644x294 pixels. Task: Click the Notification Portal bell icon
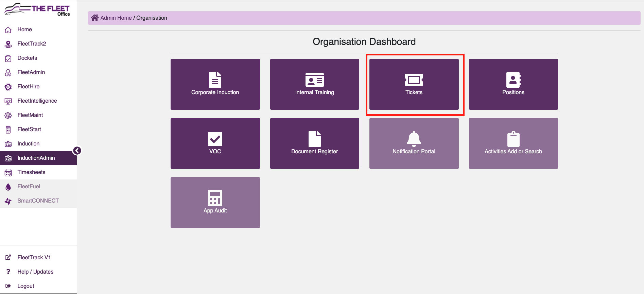[414, 139]
